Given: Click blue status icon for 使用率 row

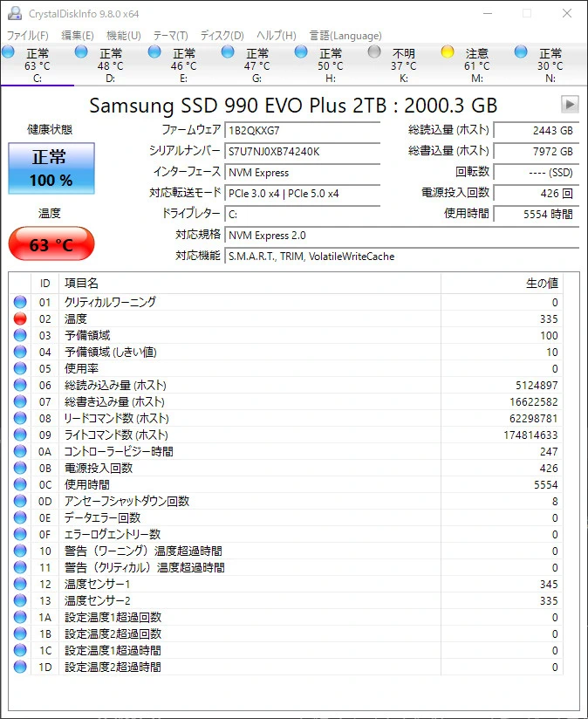Looking at the screenshot, I should [x=20, y=369].
